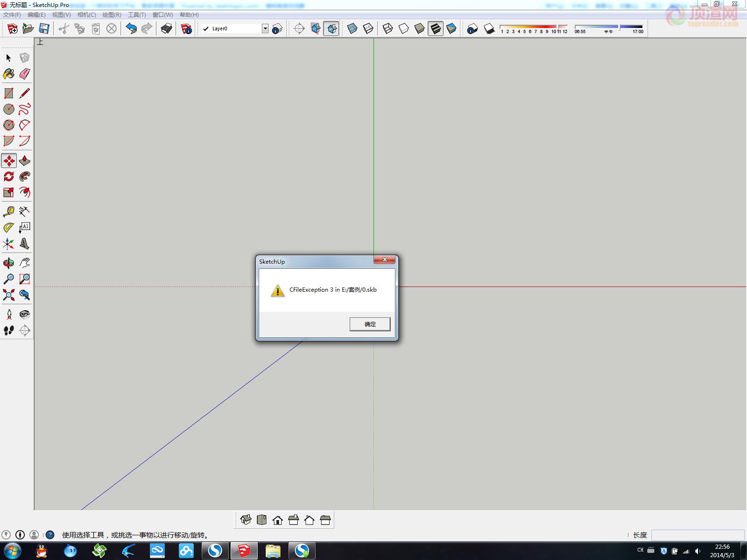Select the Zoom Window tool

pos(24,279)
